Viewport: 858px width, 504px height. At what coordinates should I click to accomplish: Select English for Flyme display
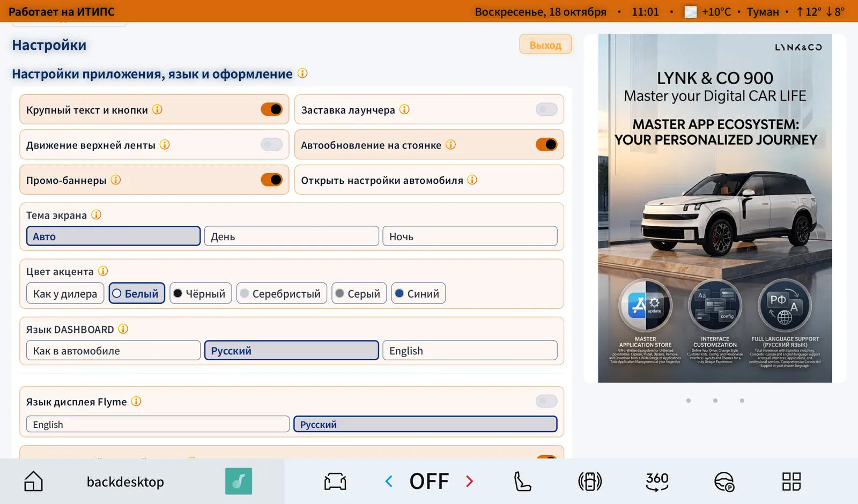tap(158, 425)
